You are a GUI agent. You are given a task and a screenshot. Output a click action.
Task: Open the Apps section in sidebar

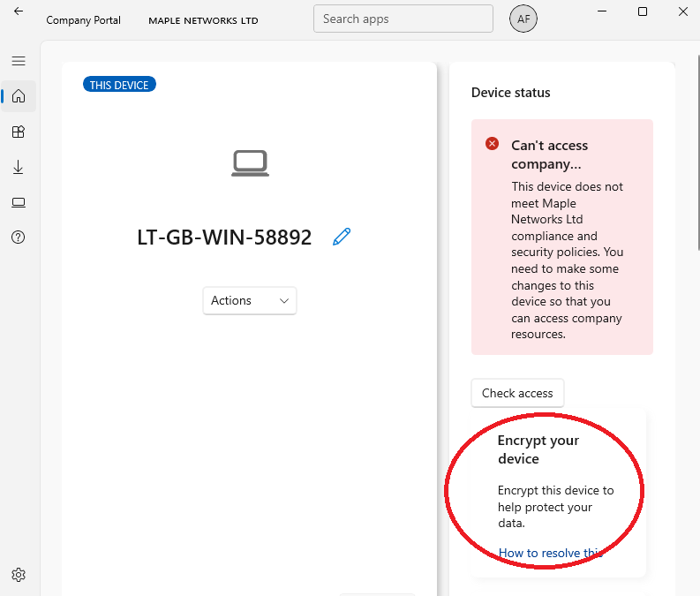19,132
